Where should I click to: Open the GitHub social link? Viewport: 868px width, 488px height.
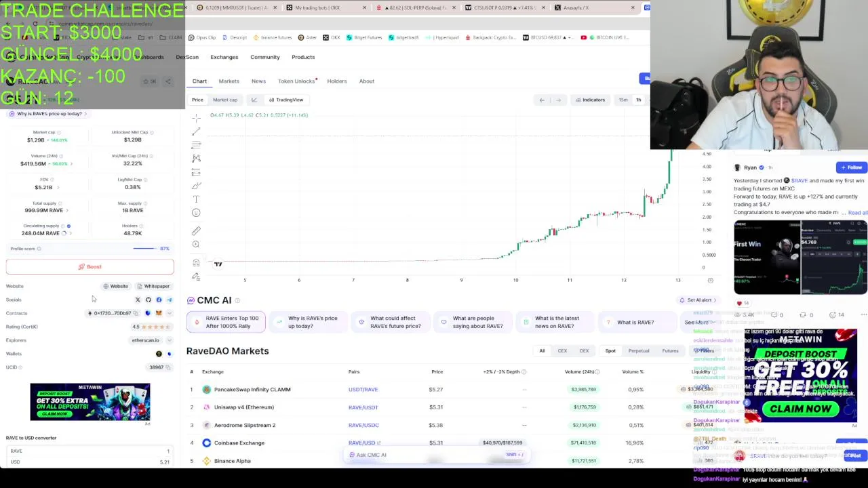[149, 300]
